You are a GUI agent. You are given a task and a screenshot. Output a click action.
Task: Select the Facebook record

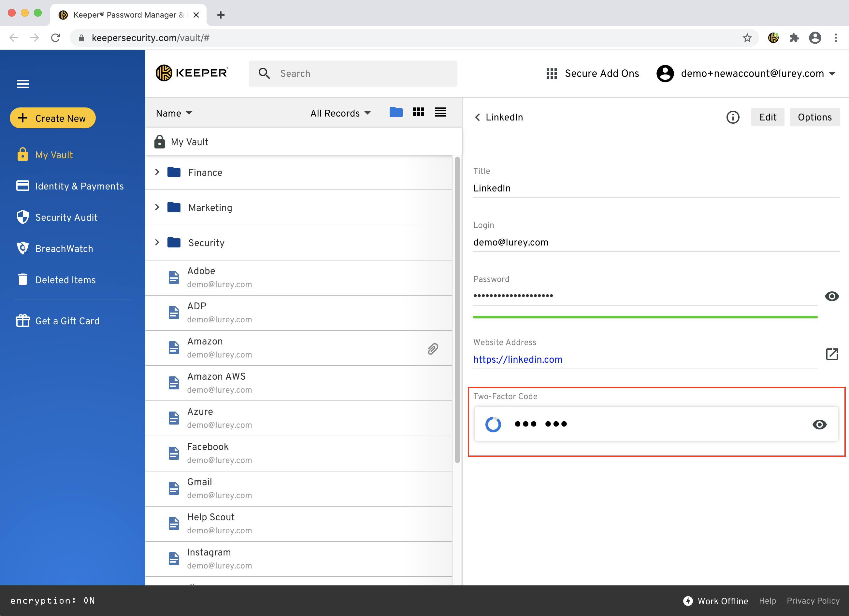pyautogui.click(x=299, y=453)
